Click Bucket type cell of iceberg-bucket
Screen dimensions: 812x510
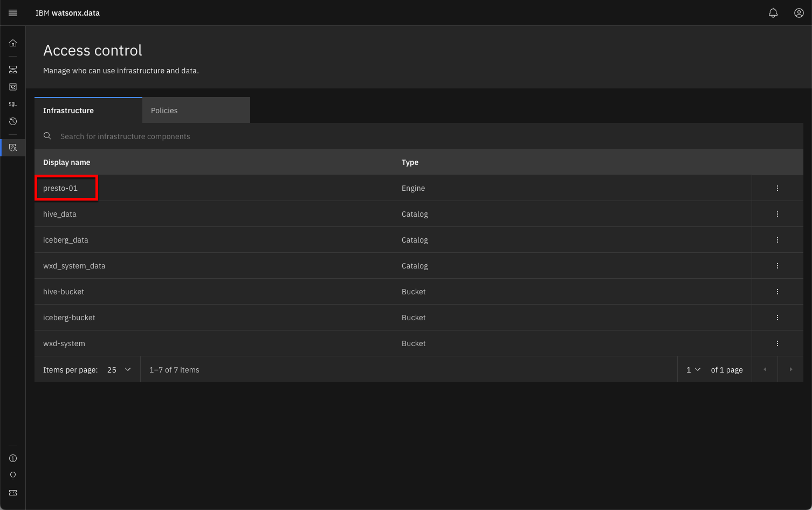point(414,318)
